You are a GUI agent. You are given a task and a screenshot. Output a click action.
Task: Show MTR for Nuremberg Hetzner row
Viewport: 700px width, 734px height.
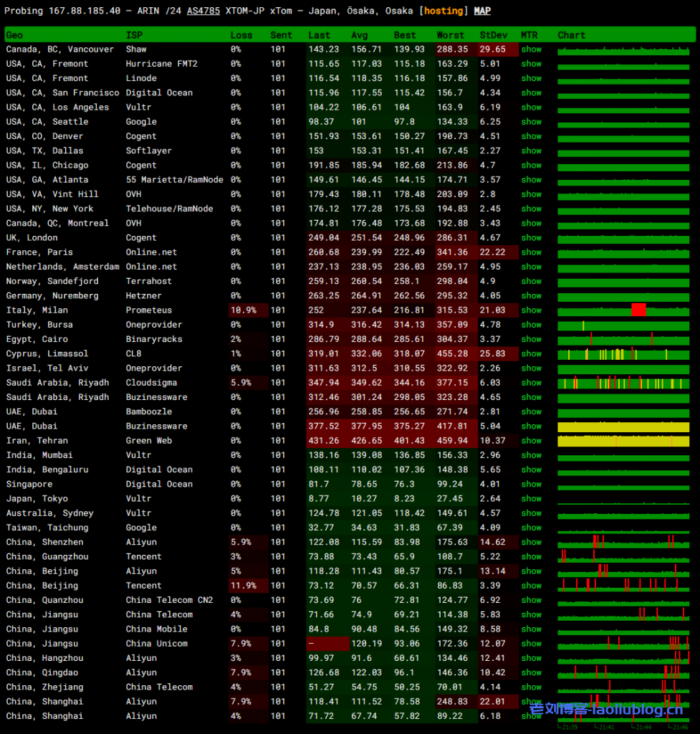(531, 296)
